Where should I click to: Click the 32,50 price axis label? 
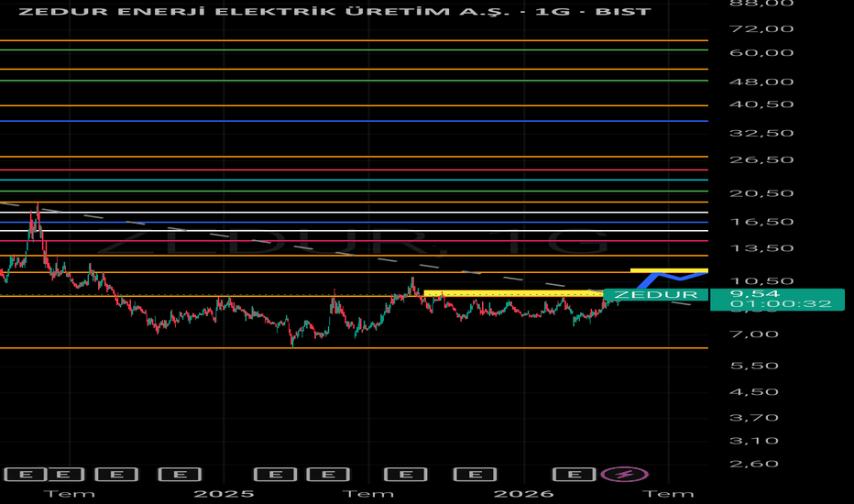point(761,133)
